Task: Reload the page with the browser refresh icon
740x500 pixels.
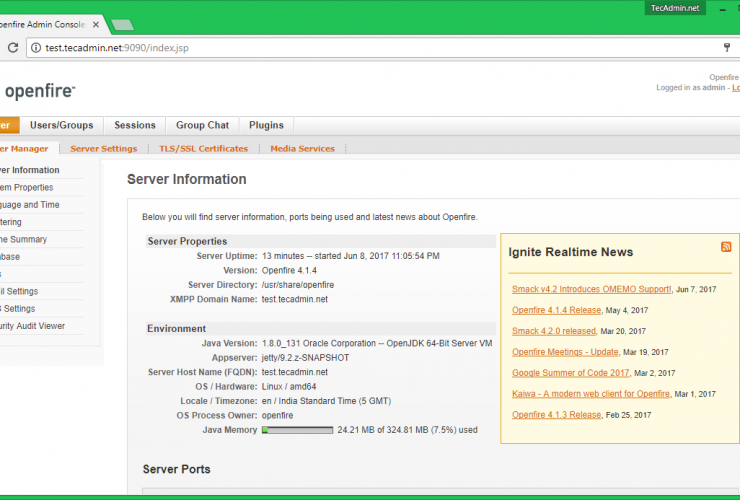Action: [x=13, y=47]
